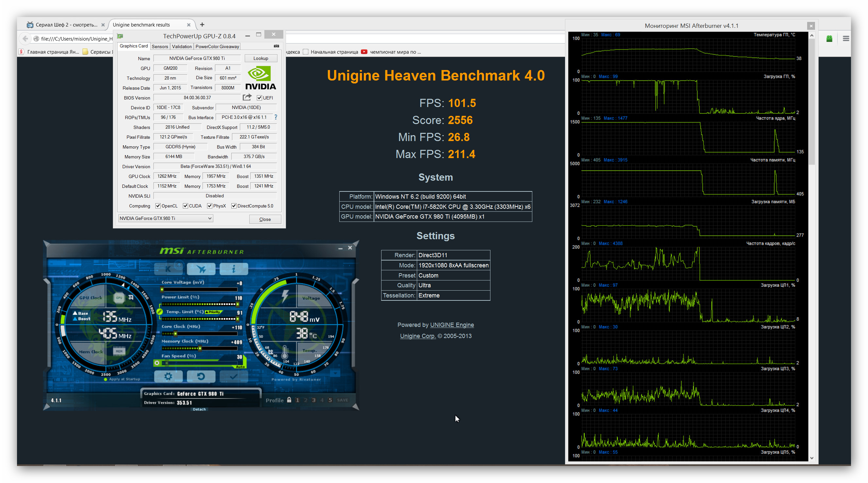Toggle the OpenCL checkbox
This screenshot has height=483, width=868.
[x=158, y=206]
